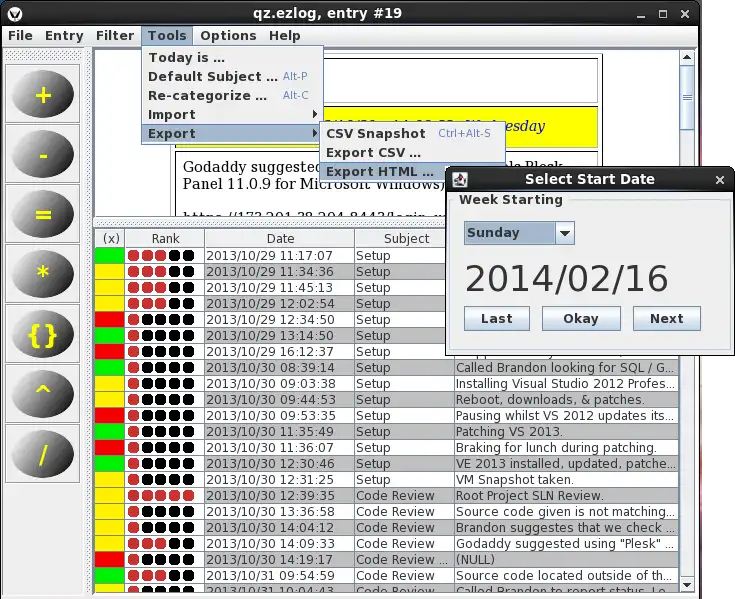
Task: Select the '(NULL)' description cell
Action: click(566, 559)
